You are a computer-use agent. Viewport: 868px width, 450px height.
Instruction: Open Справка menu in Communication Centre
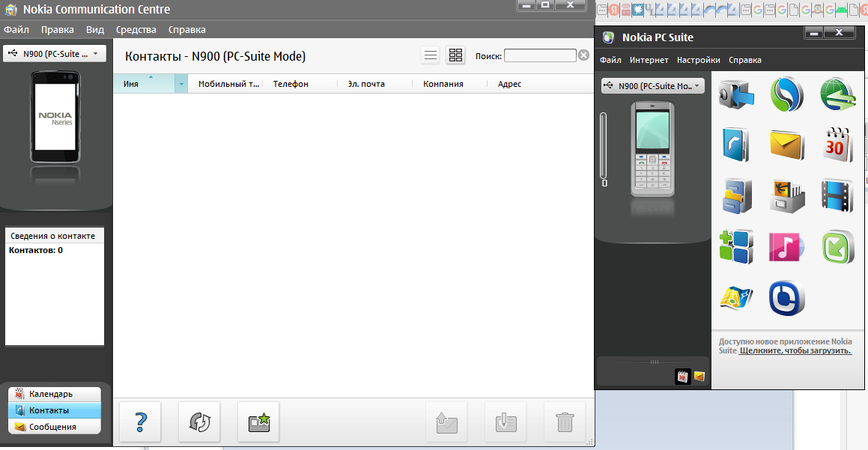pos(187,29)
